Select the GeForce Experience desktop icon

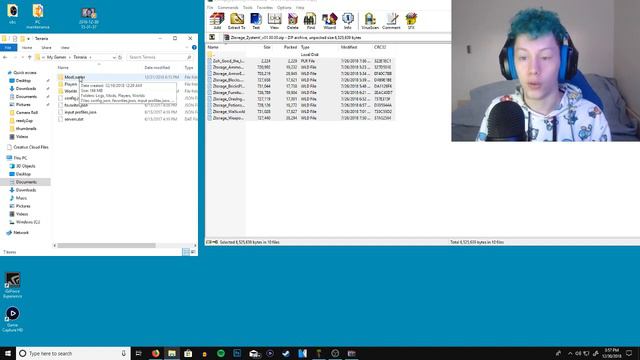tap(12, 285)
